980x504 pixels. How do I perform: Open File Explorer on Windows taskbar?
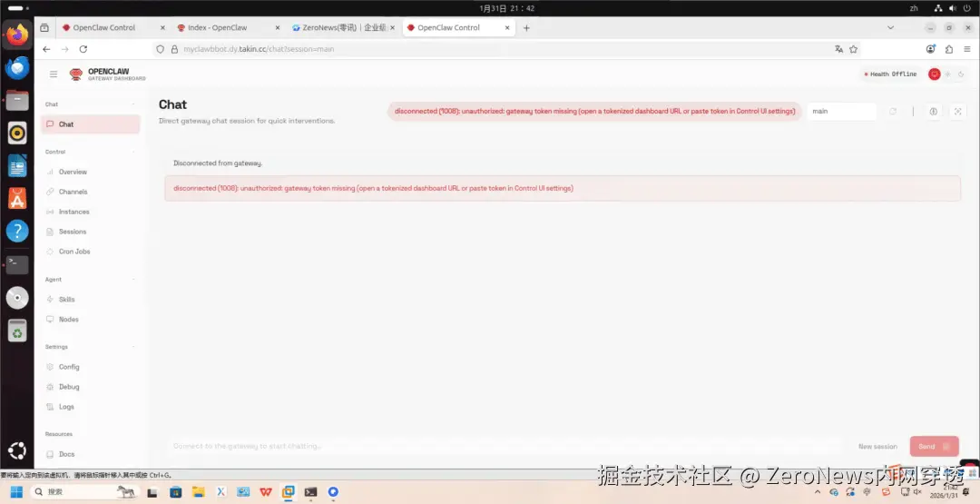click(198, 492)
